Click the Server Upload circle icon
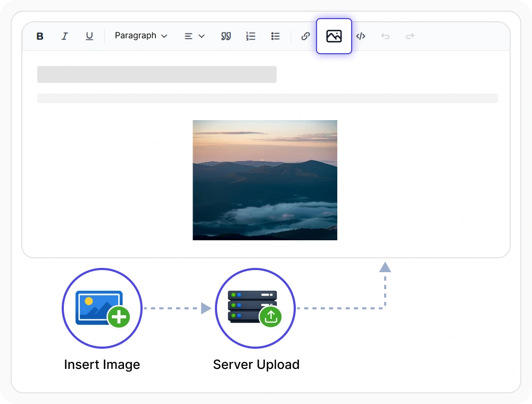 255,308
